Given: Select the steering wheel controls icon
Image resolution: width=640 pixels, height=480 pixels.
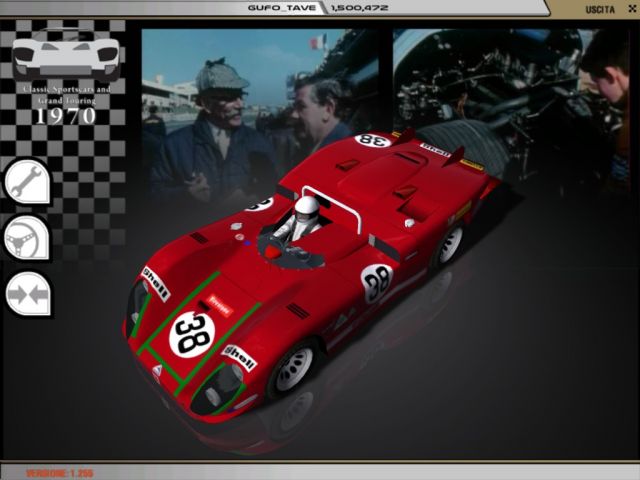Looking at the screenshot, I should (27, 238).
